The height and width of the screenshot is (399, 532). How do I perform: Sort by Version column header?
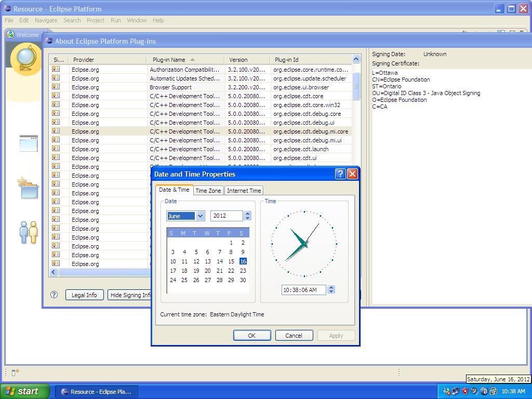247,60
